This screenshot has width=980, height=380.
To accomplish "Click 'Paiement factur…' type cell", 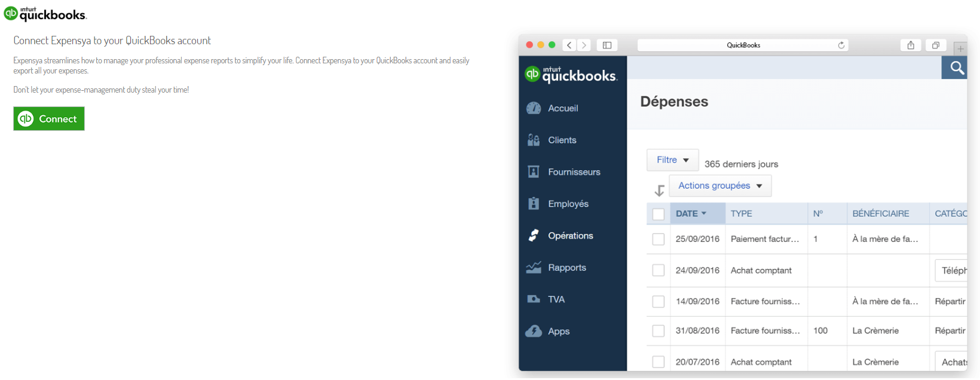I will click(765, 239).
